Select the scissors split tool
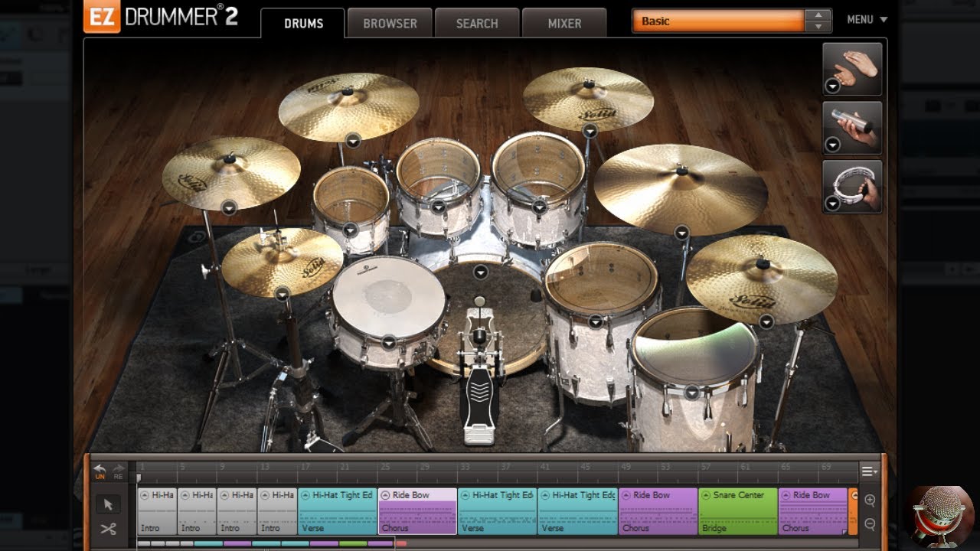980x551 pixels. click(108, 528)
